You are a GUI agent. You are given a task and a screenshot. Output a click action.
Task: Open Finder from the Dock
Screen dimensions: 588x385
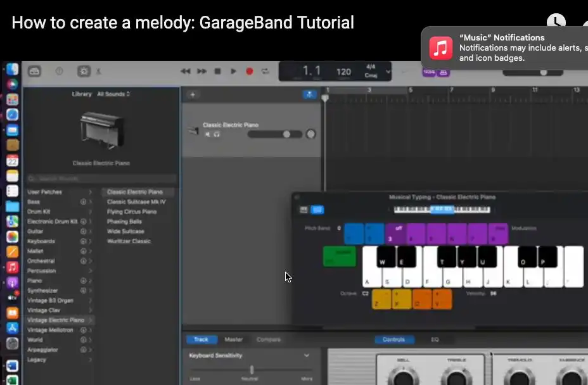(12, 69)
